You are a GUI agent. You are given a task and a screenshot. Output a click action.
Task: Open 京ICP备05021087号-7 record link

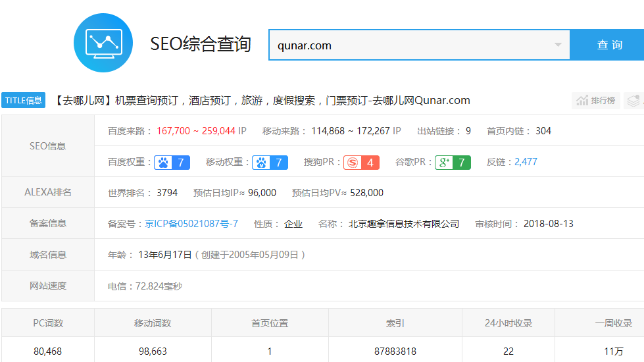point(191,224)
